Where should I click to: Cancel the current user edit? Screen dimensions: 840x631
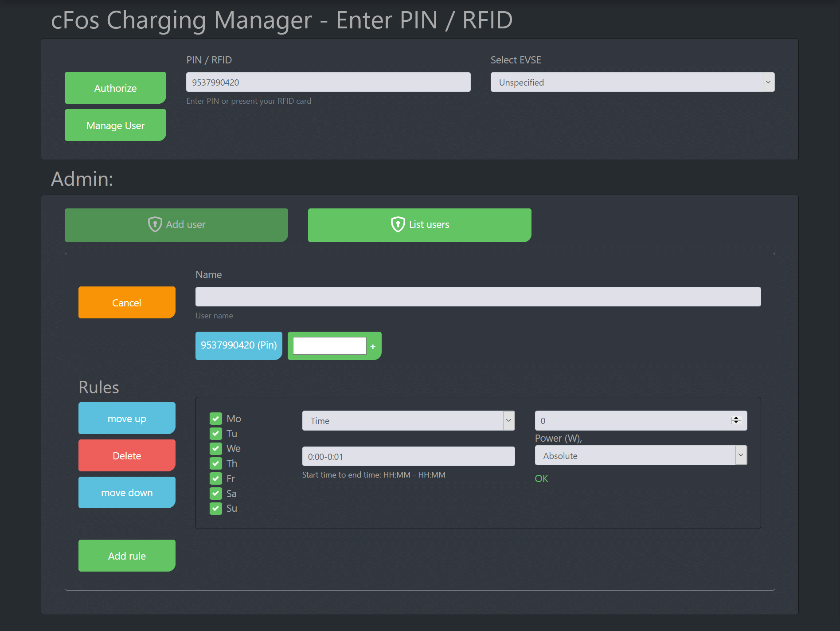coord(126,302)
